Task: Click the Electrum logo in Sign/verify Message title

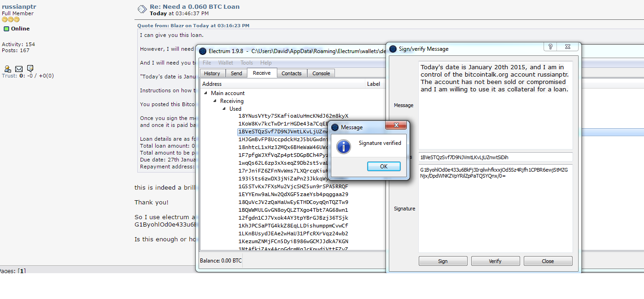Action: pyautogui.click(x=393, y=49)
